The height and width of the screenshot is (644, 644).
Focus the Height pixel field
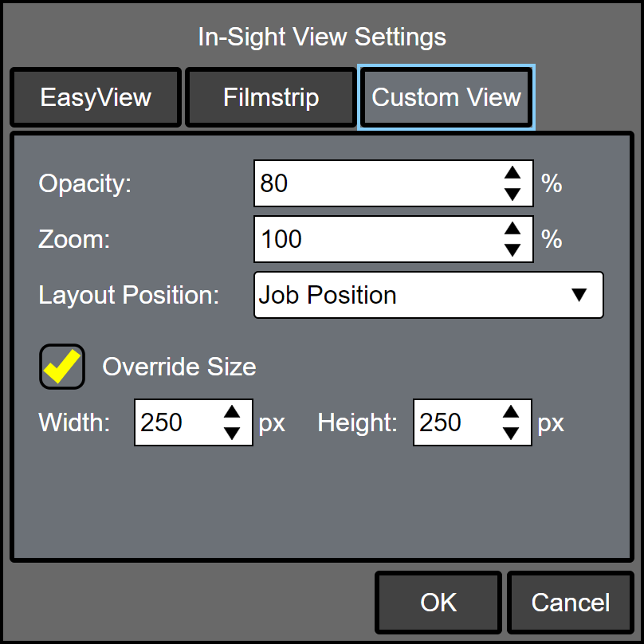[x=453, y=422]
